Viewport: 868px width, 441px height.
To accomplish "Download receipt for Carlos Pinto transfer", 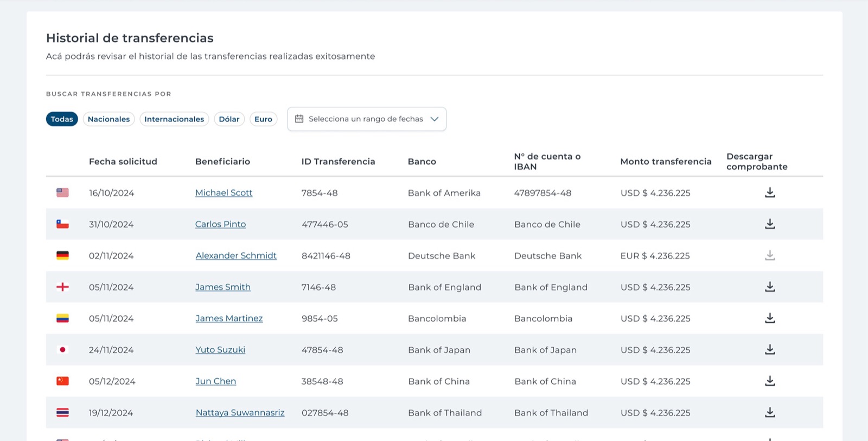I will click(x=770, y=224).
